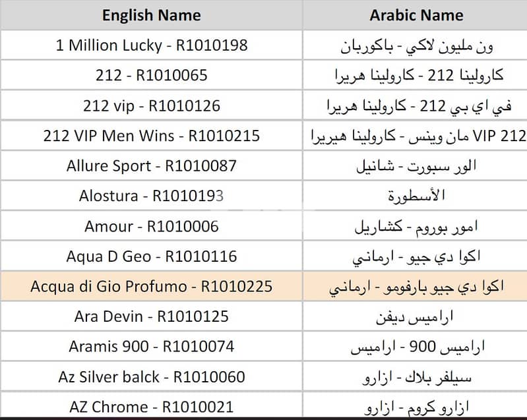Click the Amour - R1010006 cell

click(151, 226)
